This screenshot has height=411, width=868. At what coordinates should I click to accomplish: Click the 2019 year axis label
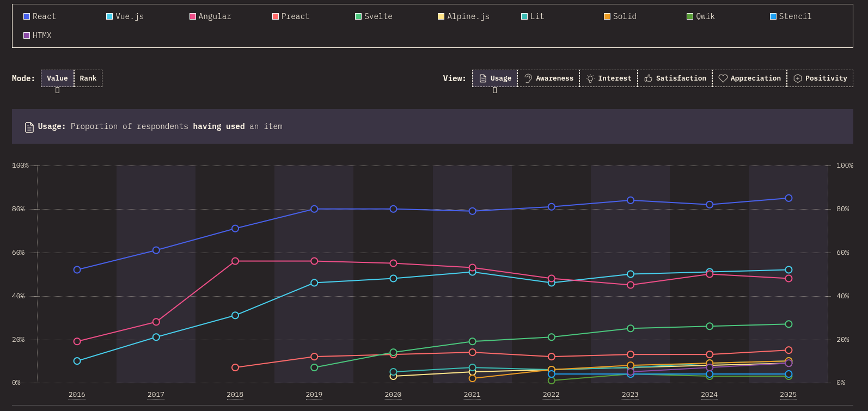pyautogui.click(x=314, y=395)
